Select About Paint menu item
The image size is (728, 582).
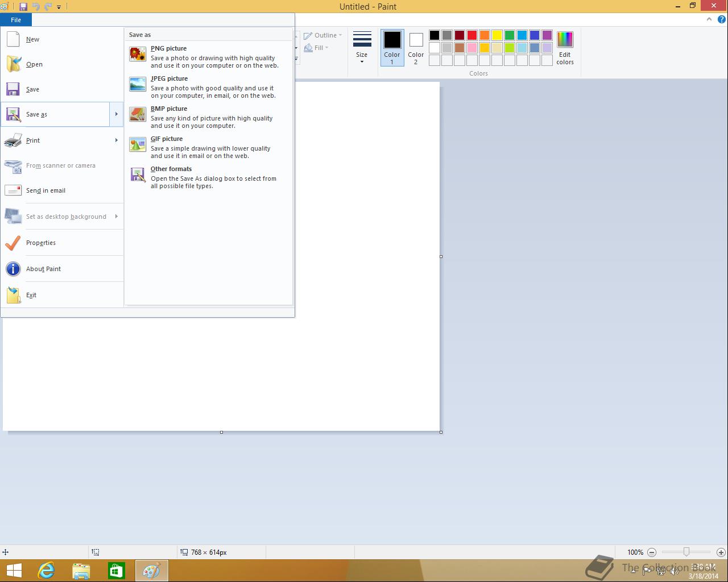tap(62, 269)
